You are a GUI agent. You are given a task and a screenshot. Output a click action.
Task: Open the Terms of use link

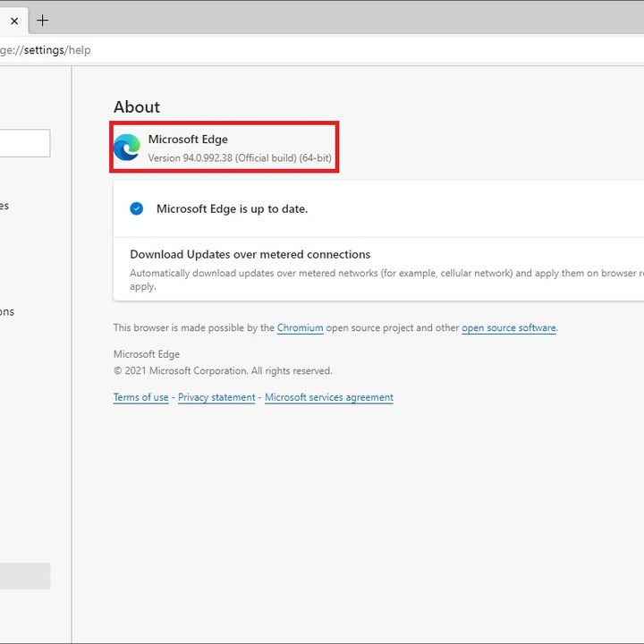click(141, 397)
